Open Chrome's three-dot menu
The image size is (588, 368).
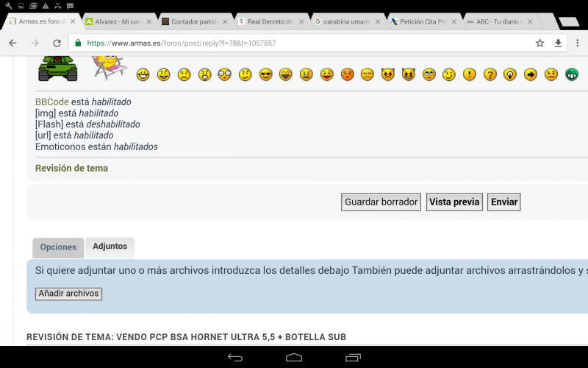point(578,43)
